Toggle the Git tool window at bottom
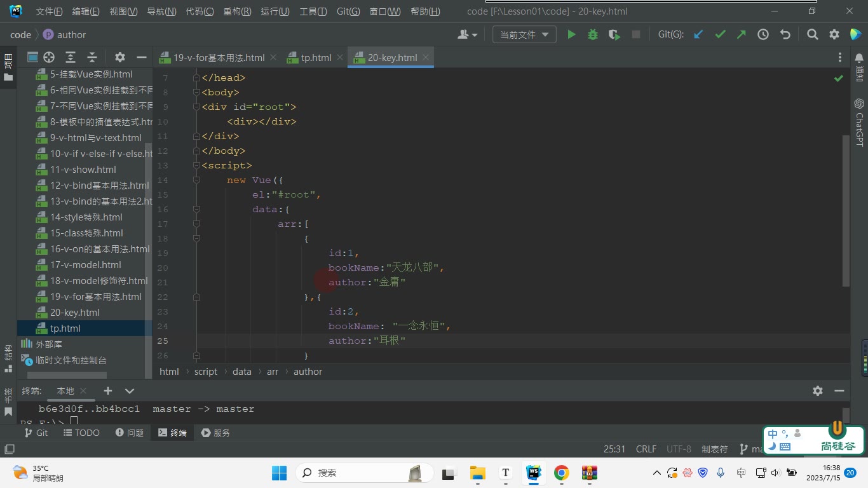 pos(36,433)
